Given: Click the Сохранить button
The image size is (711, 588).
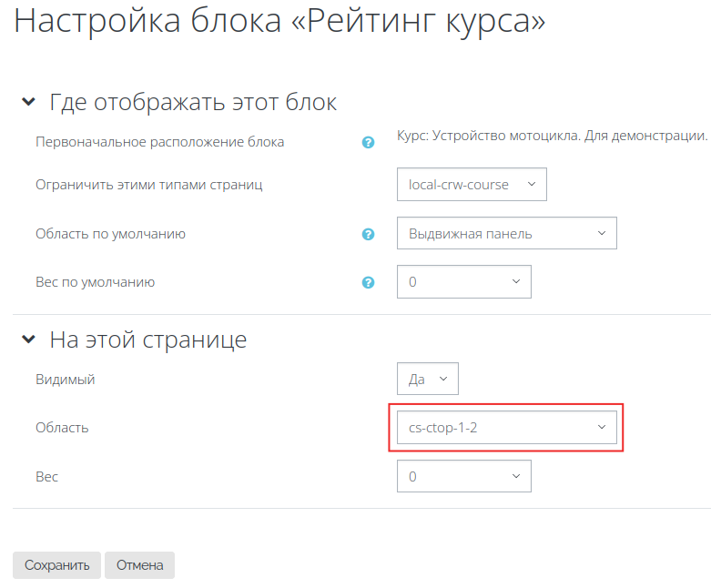Looking at the screenshot, I should click(56, 565).
